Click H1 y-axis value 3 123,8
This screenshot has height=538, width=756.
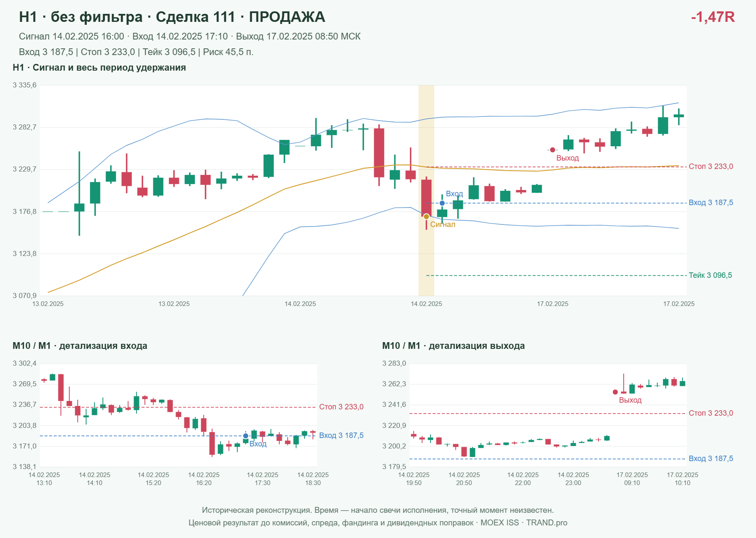pyautogui.click(x=24, y=253)
